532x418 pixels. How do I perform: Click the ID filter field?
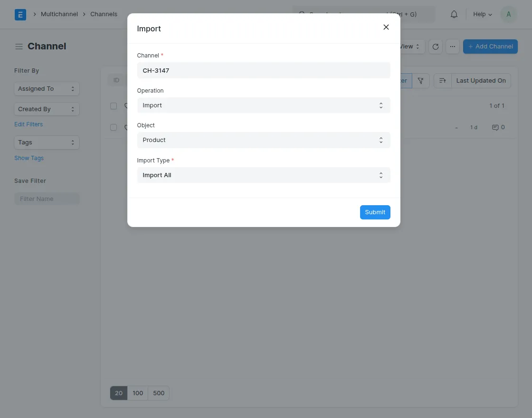pos(117,80)
